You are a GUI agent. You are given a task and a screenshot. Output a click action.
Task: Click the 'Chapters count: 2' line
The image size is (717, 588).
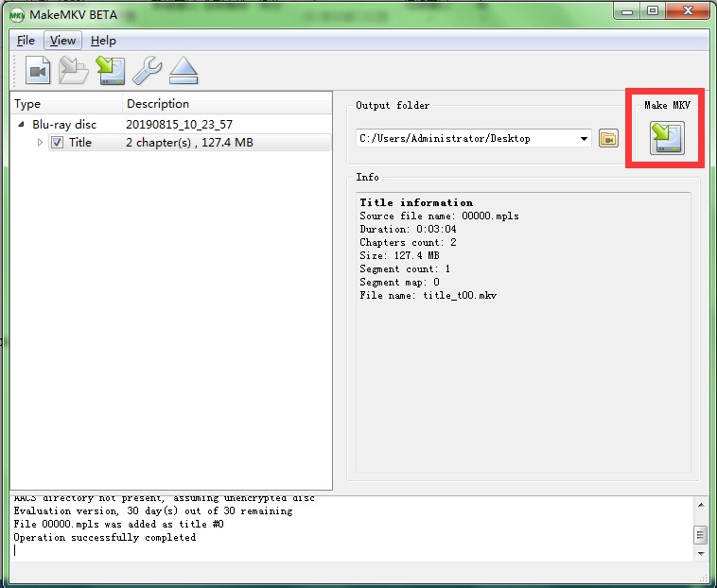[x=408, y=242]
